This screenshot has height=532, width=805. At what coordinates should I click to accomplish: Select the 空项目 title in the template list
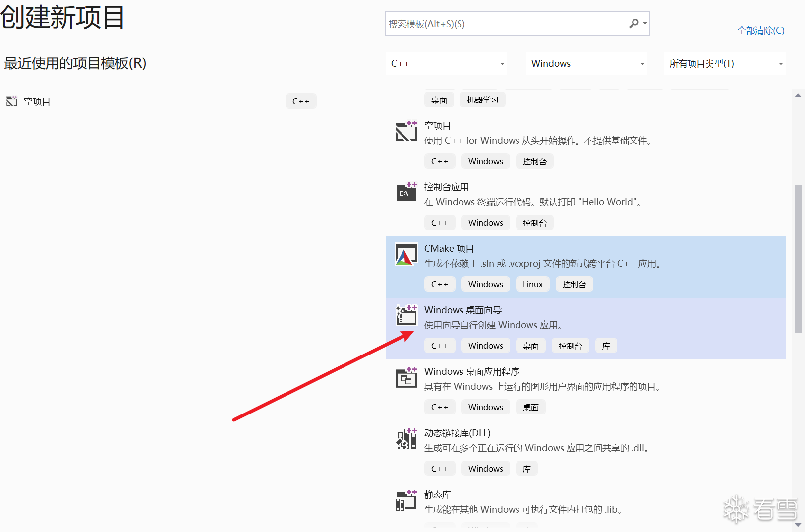pyautogui.click(x=437, y=126)
